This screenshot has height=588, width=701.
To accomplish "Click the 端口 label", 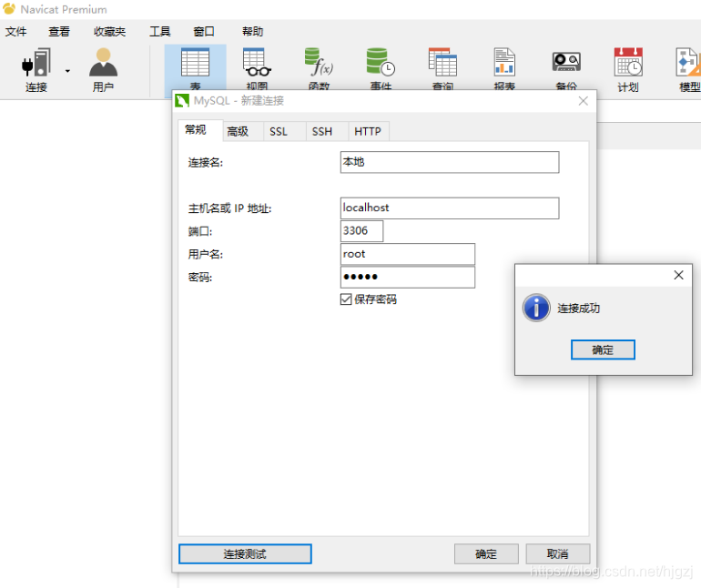I will point(200,231).
